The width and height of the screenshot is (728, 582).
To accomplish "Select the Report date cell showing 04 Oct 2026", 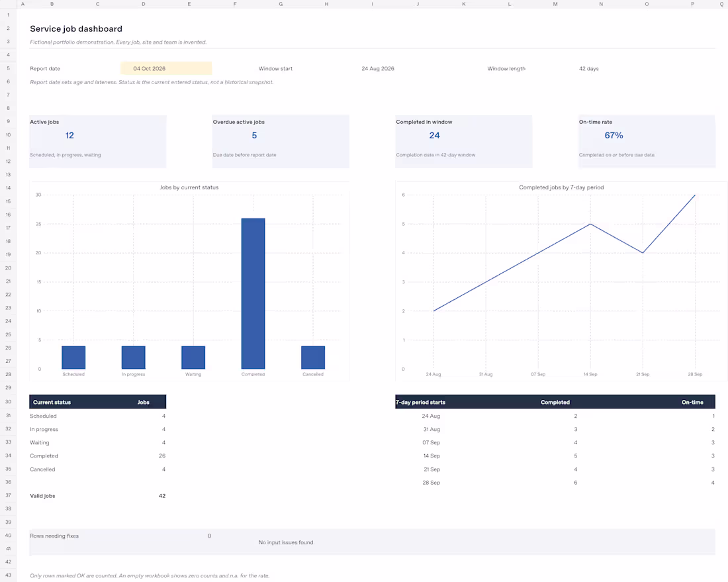I will [166, 68].
